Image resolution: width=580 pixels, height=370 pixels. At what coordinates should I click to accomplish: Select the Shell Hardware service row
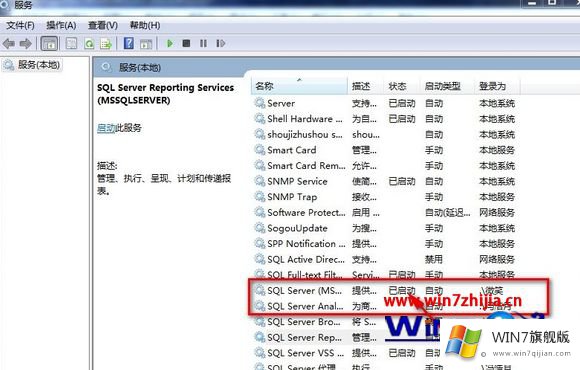point(385,119)
